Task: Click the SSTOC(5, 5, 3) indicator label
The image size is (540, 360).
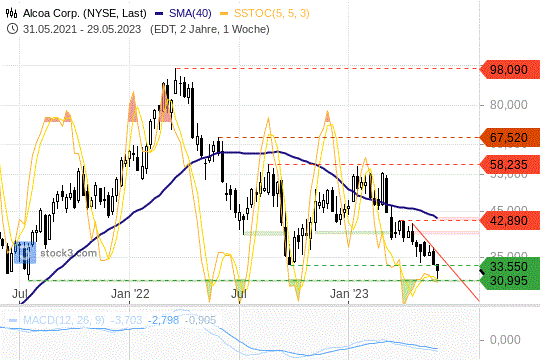Action: [x=272, y=13]
